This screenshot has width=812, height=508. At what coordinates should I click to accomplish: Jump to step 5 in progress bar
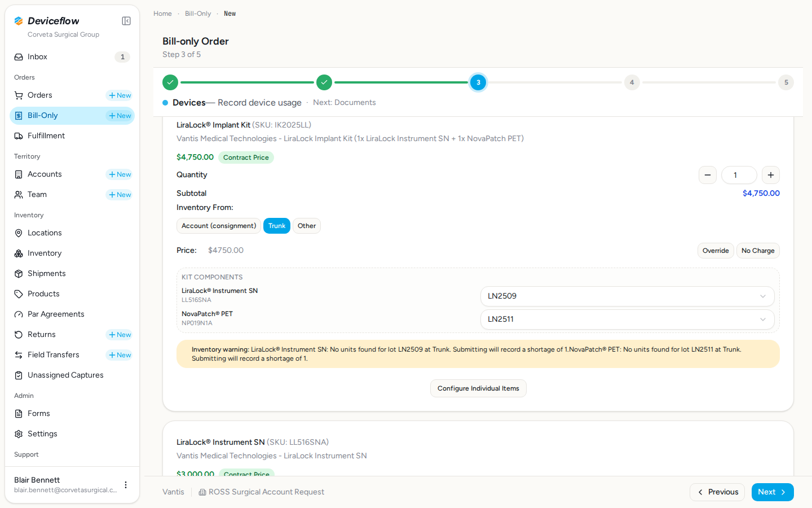pyautogui.click(x=786, y=82)
